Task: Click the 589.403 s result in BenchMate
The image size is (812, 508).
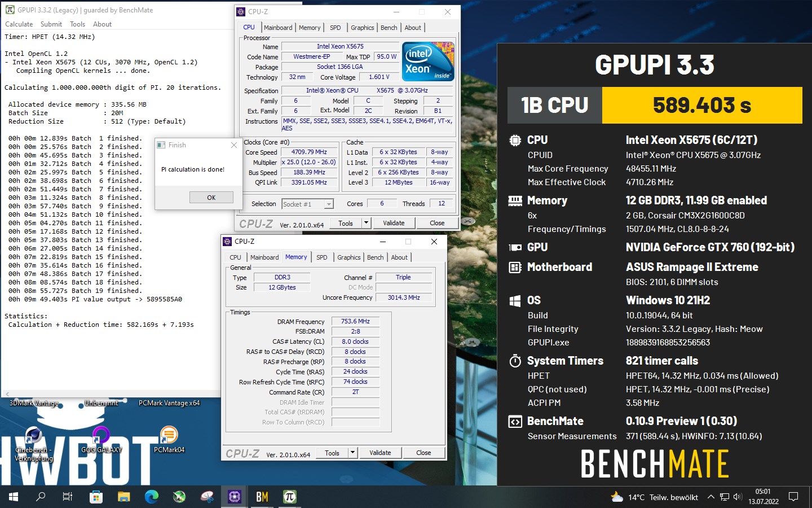Action: [702, 105]
